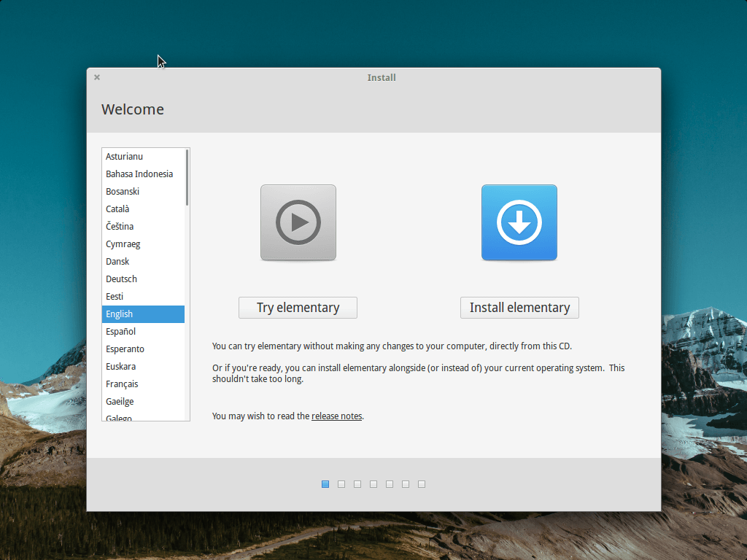This screenshot has height=560, width=747.
Task: Select English in the language list
Action: 143,314
